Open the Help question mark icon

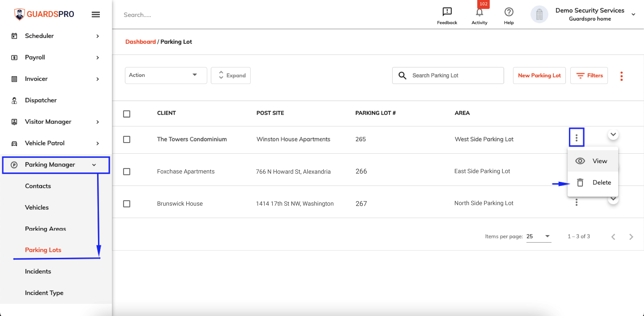point(509,12)
